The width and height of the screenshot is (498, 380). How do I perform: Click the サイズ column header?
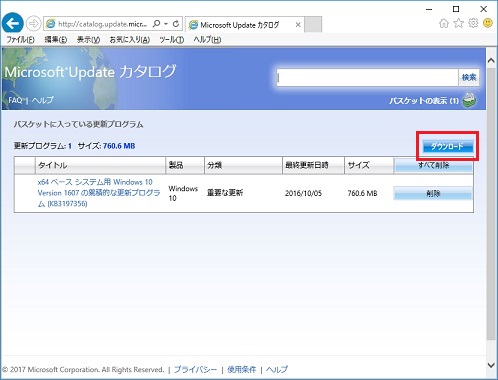tap(369, 165)
